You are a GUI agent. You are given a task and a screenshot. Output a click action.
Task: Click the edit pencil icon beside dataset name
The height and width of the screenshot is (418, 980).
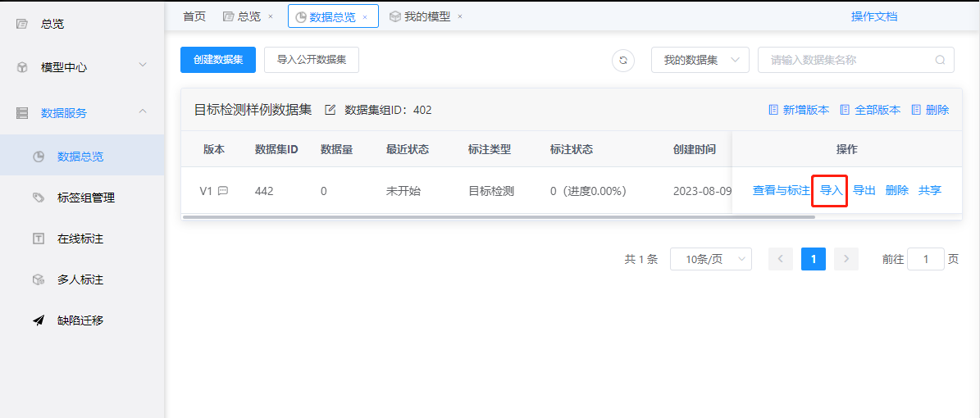pos(330,110)
